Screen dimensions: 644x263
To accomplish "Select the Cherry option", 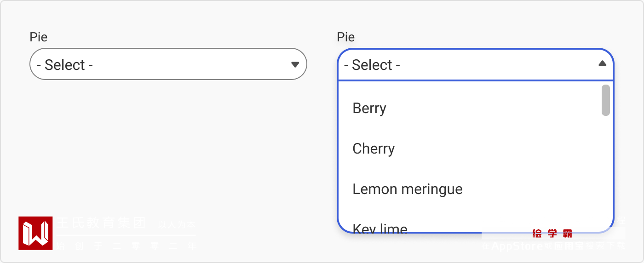I will 374,149.
